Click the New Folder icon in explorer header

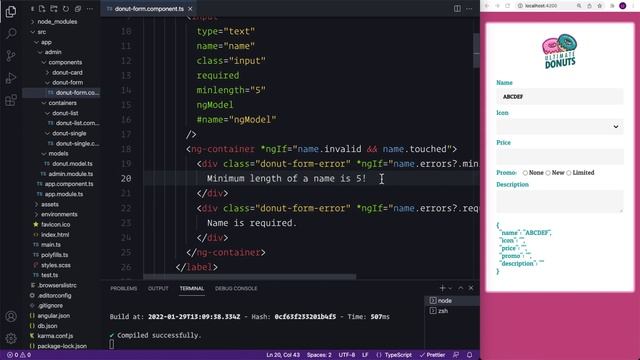coord(54,9)
